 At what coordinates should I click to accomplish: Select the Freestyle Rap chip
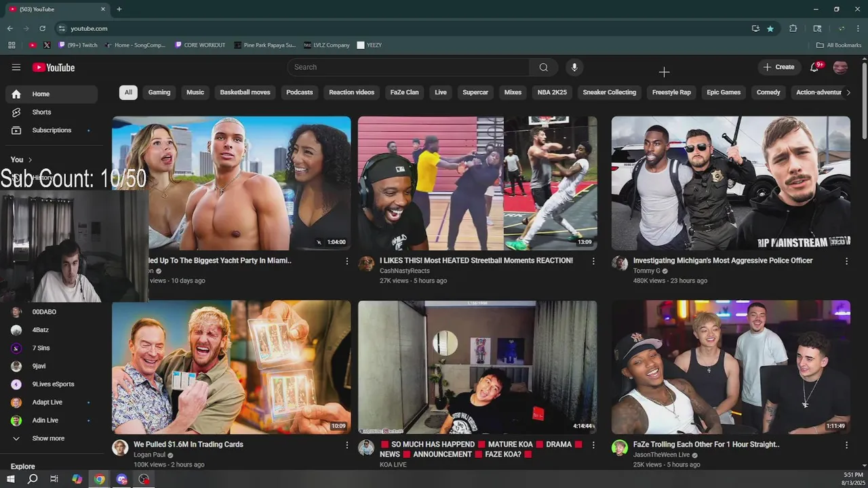coord(671,92)
